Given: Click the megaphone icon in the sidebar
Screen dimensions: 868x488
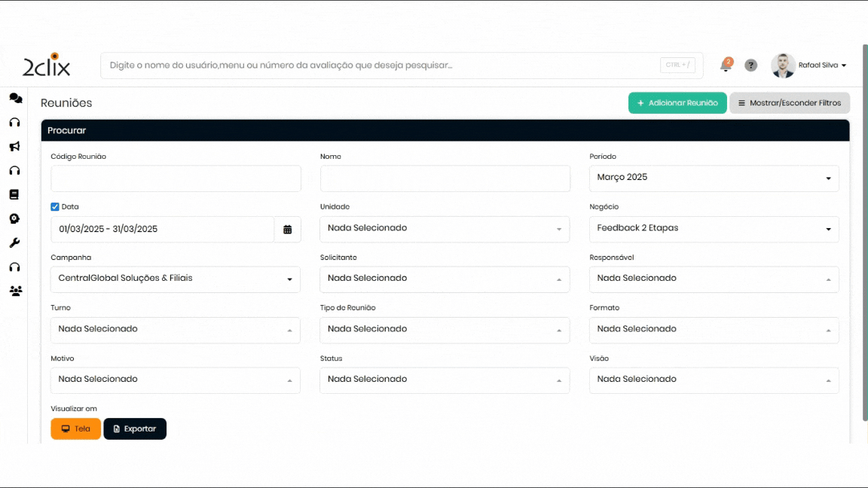Looking at the screenshot, I should coord(14,146).
